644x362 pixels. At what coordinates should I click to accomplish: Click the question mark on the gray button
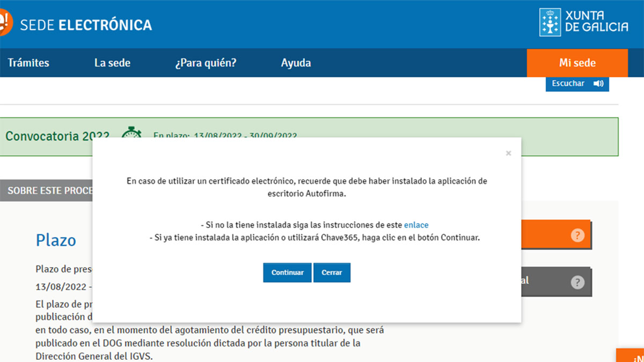pos(577,282)
